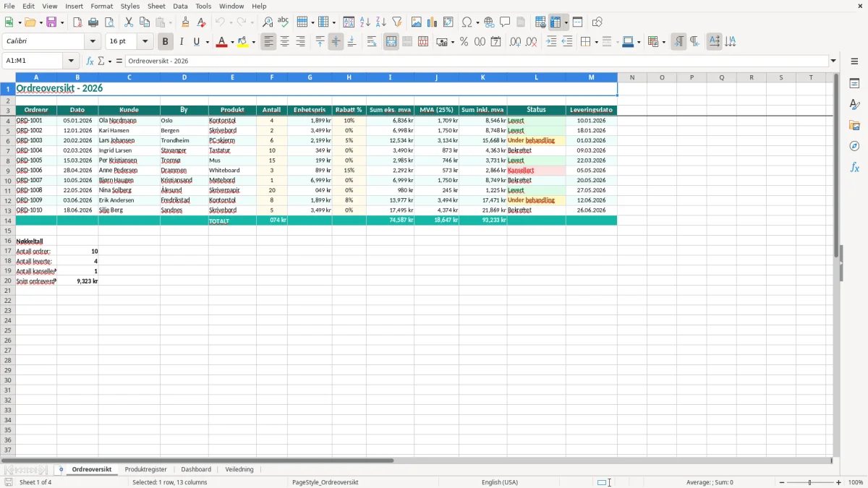Click the Copy icon
Viewport: 868px width, 488px height.
click(x=145, y=22)
